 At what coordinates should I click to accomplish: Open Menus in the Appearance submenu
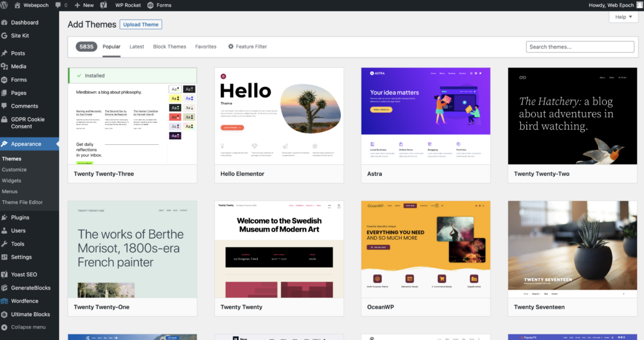pyautogui.click(x=9, y=191)
